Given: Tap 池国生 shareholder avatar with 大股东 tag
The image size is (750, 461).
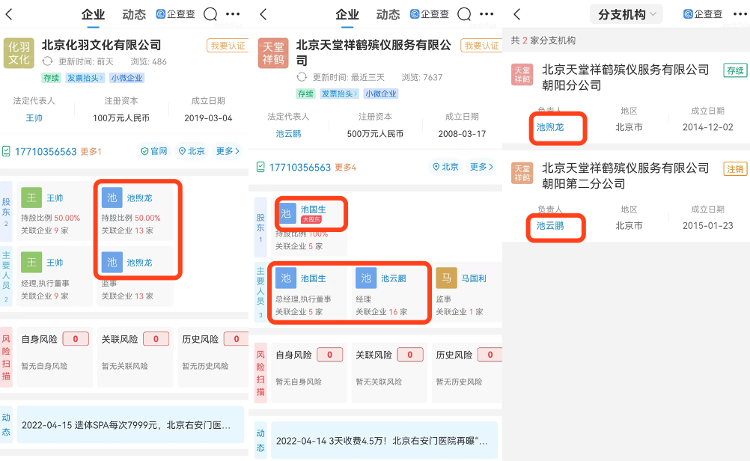Looking at the screenshot, I should [x=286, y=214].
